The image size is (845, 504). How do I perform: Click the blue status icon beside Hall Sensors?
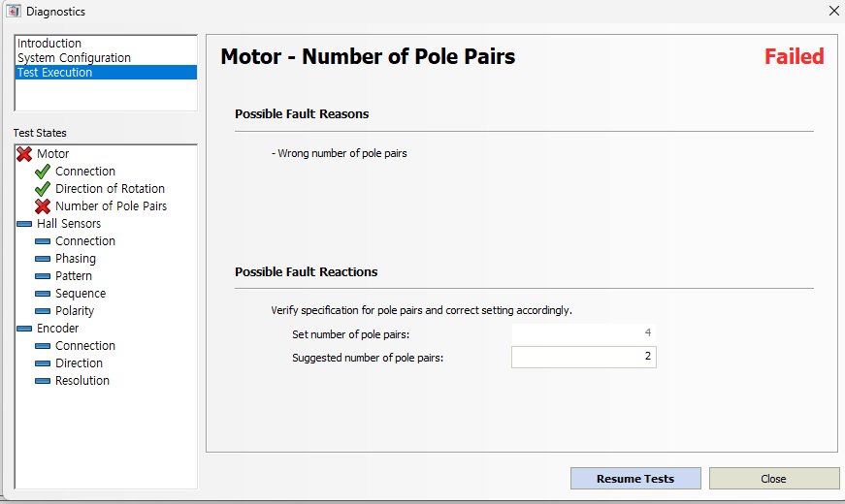click(x=24, y=224)
